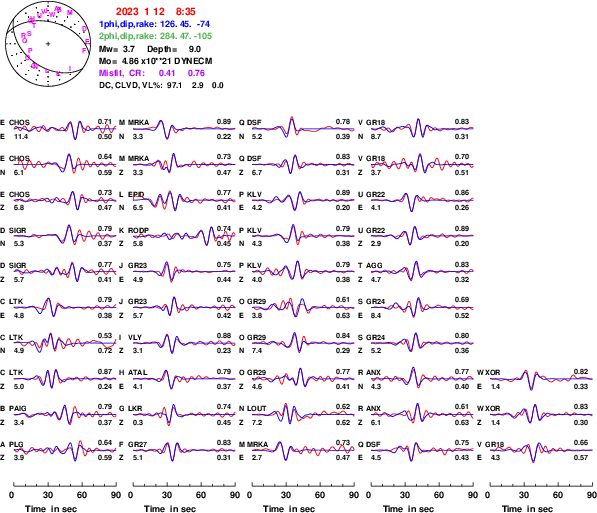The image size is (597, 513).
Task: Click the magenta station letter M on beachball
Action: pos(70,13)
